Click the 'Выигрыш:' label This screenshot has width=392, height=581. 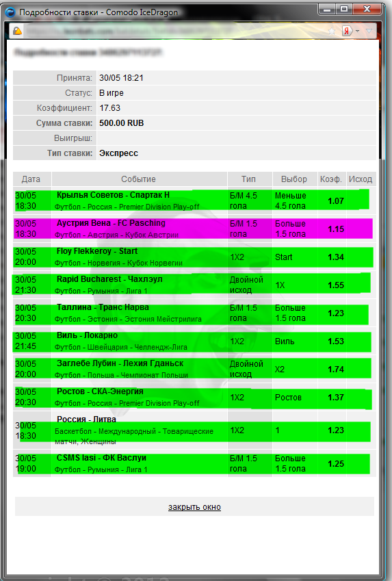pyautogui.click(x=73, y=138)
